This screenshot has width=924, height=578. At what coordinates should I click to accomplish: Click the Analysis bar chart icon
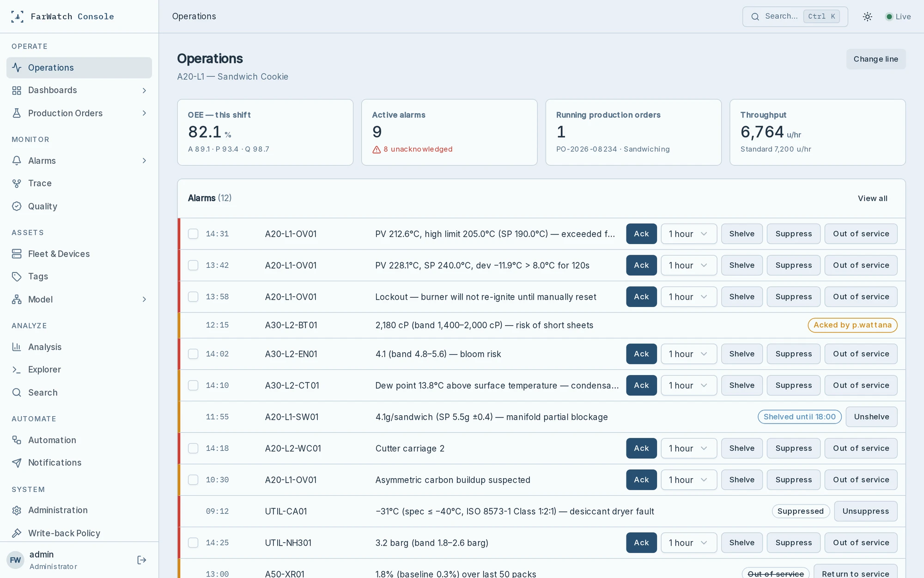click(17, 347)
